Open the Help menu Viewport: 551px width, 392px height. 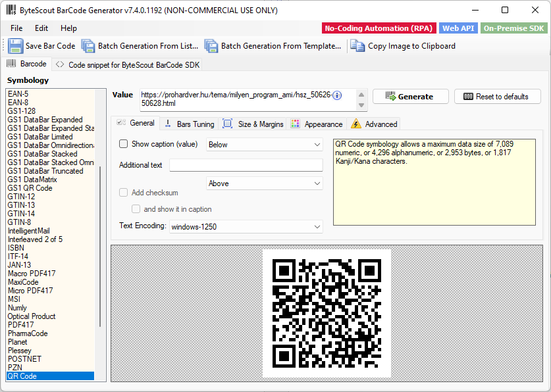[68, 28]
